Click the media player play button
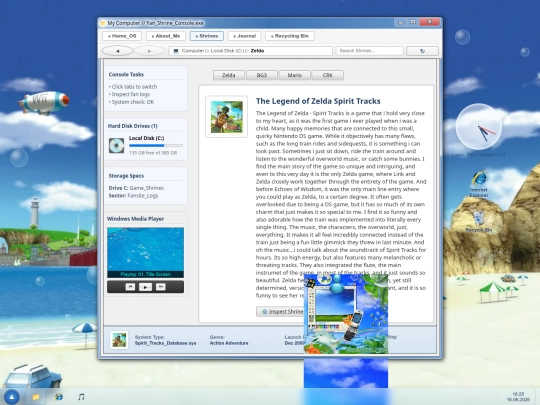The height and width of the screenshot is (405, 540). pos(145,287)
